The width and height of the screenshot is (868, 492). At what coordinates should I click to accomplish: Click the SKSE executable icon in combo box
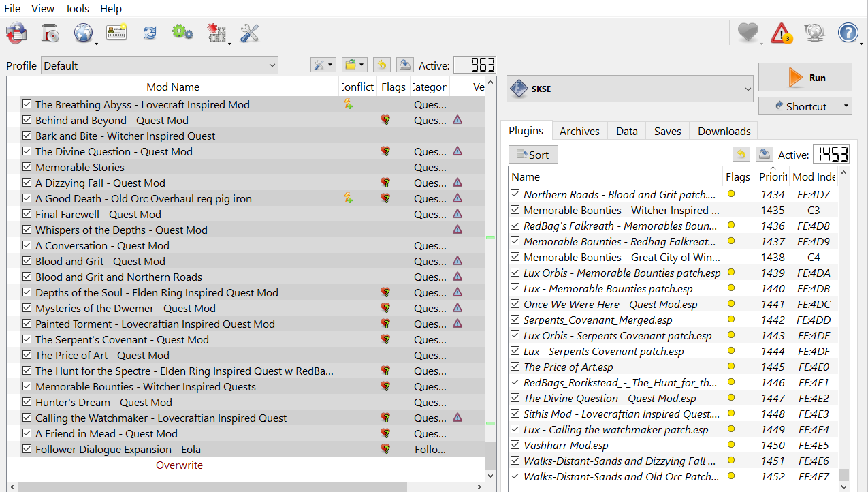click(520, 89)
